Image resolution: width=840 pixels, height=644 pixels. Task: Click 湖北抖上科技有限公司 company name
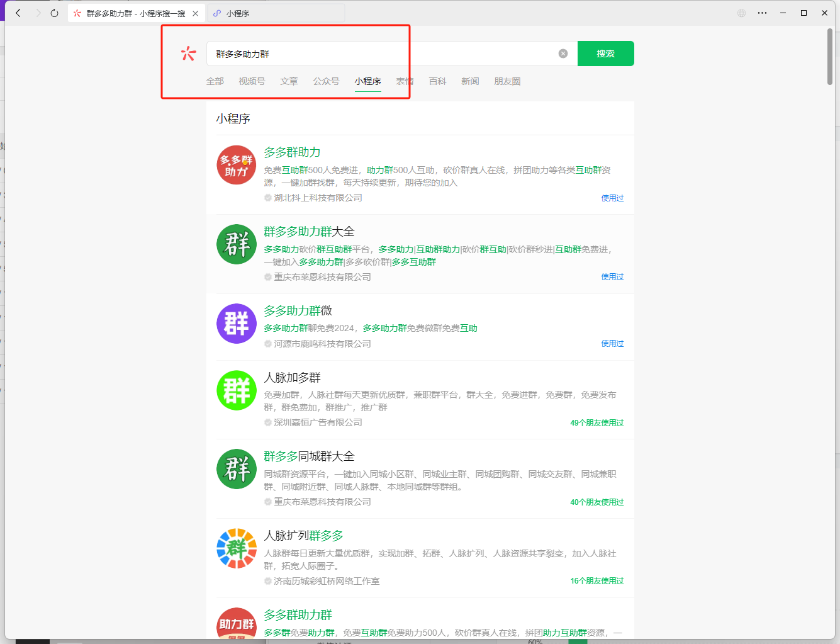(318, 198)
